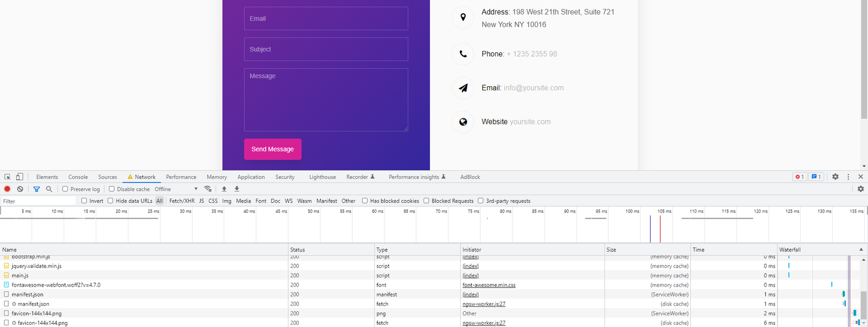Click the Subject input field
This screenshot has height=327, width=868.
coord(326,49)
